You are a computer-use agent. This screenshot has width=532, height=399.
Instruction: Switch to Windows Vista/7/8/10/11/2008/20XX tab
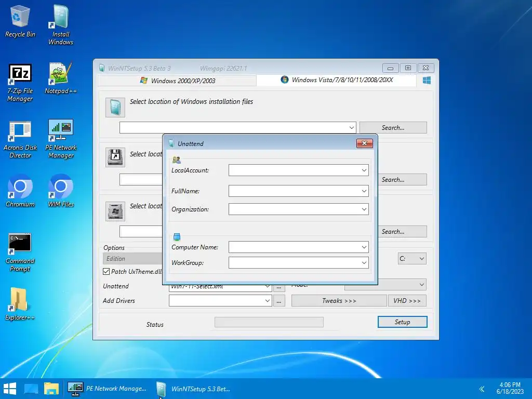pos(336,80)
